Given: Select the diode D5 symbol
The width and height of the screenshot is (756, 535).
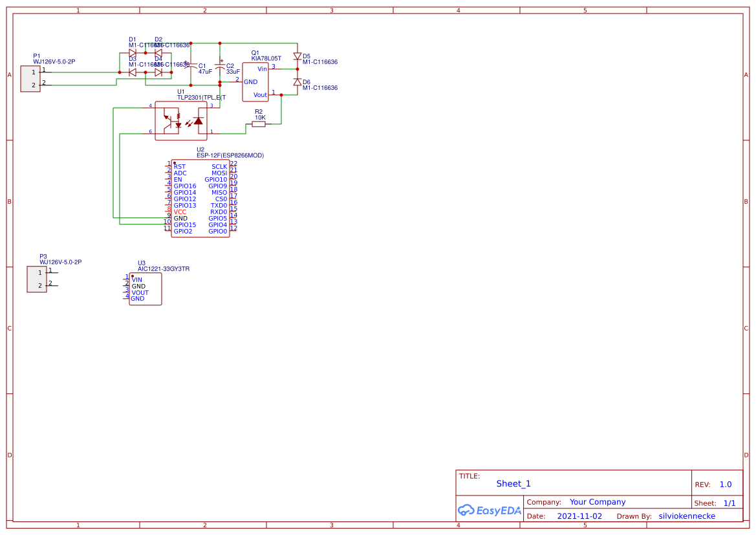Looking at the screenshot, I should [x=297, y=57].
